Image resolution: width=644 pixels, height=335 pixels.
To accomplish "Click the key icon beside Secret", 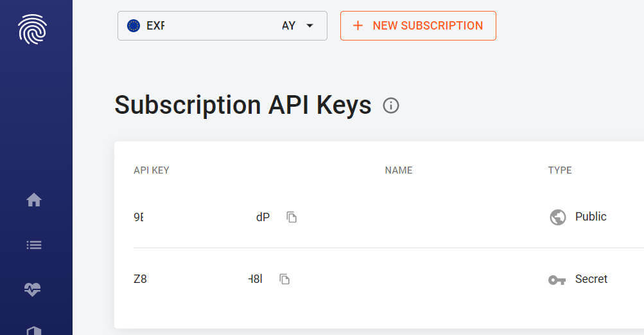I will pos(557,280).
